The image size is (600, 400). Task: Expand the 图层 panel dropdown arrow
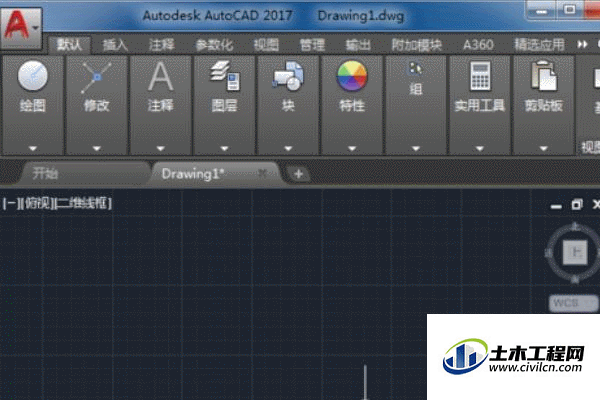click(x=225, y=148)
